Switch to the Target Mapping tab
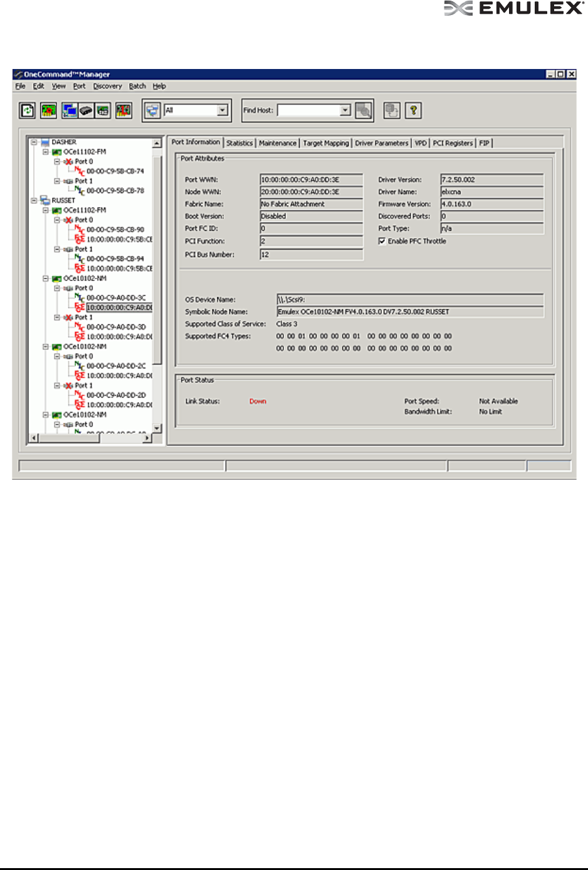588x870 pixels. pos(326,143)
